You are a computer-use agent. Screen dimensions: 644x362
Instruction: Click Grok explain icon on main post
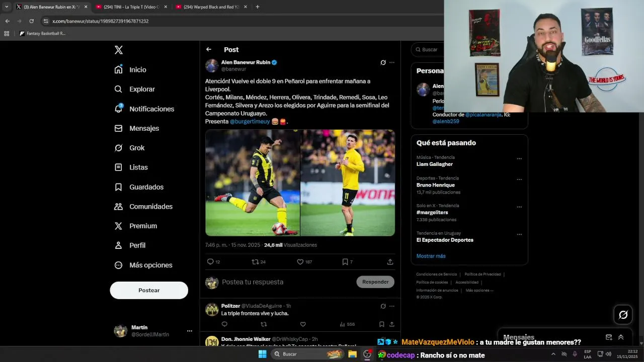click(x=383, y=62)
